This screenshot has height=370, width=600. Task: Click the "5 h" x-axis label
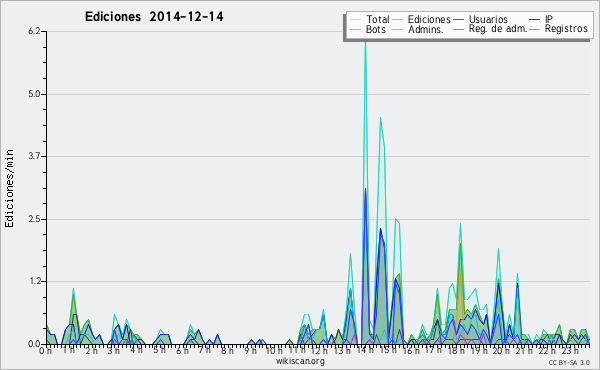(x=159, y=350)
